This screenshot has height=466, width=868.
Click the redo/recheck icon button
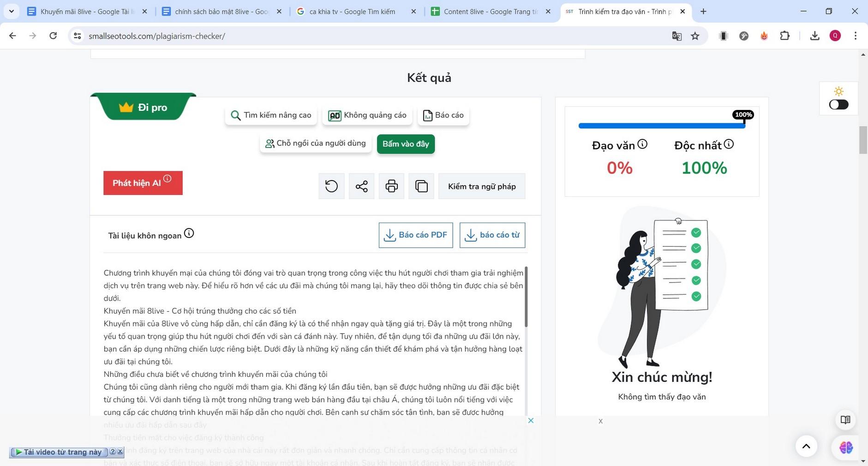tap(331, 186)
